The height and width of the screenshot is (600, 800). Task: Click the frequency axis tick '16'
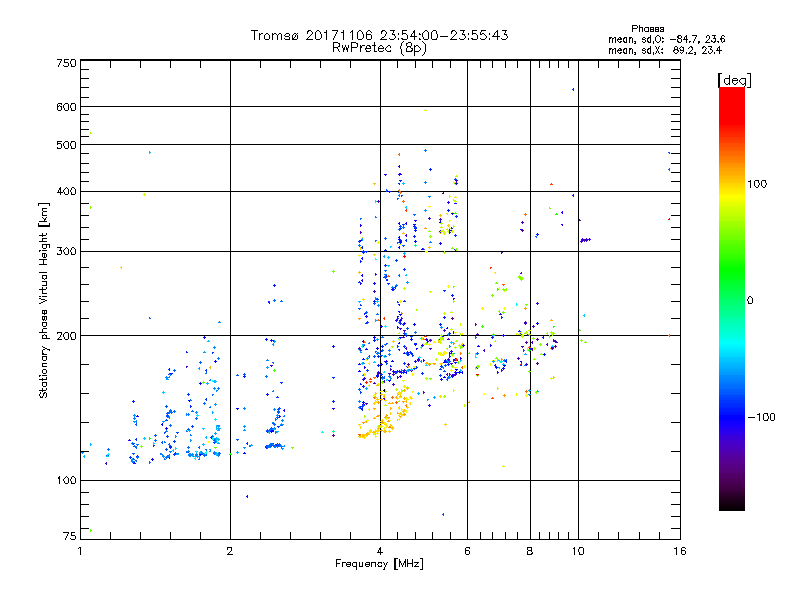[x=680, y=551]
